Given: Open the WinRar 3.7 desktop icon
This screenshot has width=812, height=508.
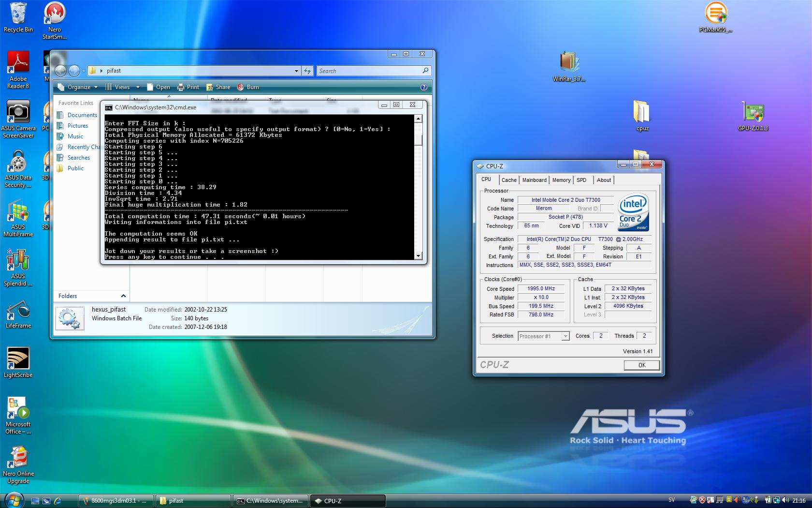Looking at the screenshot, I should (569, 67).
